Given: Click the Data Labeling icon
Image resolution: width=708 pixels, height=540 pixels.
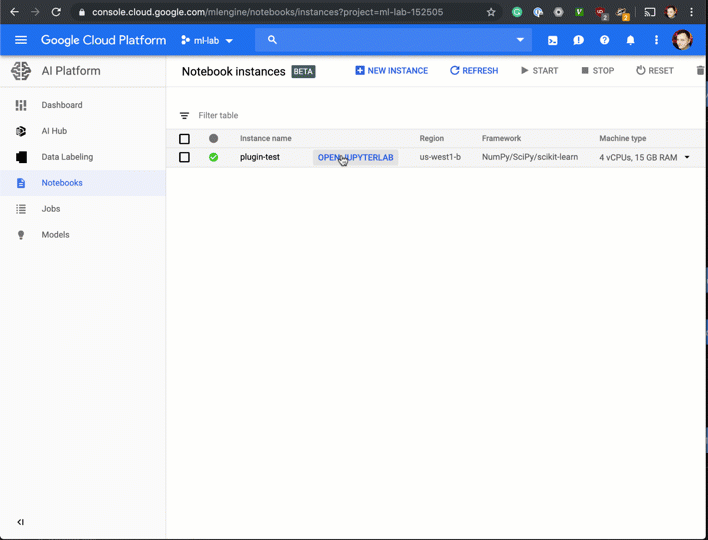Looking at the screenshot, I should 21,157.
